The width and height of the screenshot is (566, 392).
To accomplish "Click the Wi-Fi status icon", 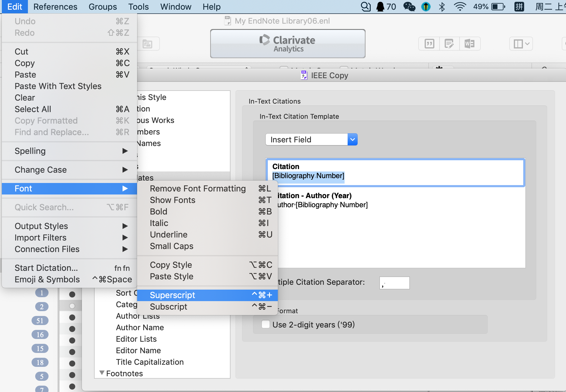I will click(460, 7).
